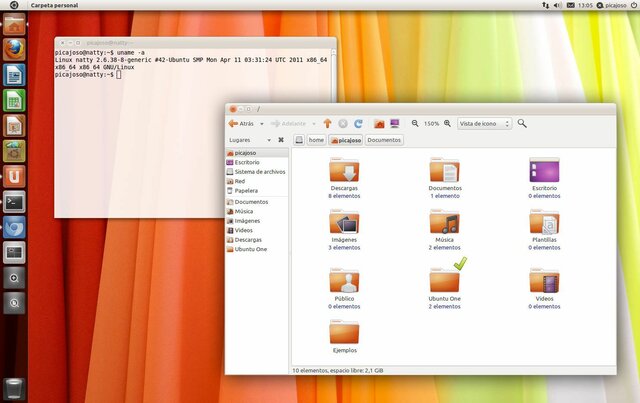Viewport: 640px width, 403px height.
Task: Open LibreOffice Calc from the launcher
Action: [14, 100]
